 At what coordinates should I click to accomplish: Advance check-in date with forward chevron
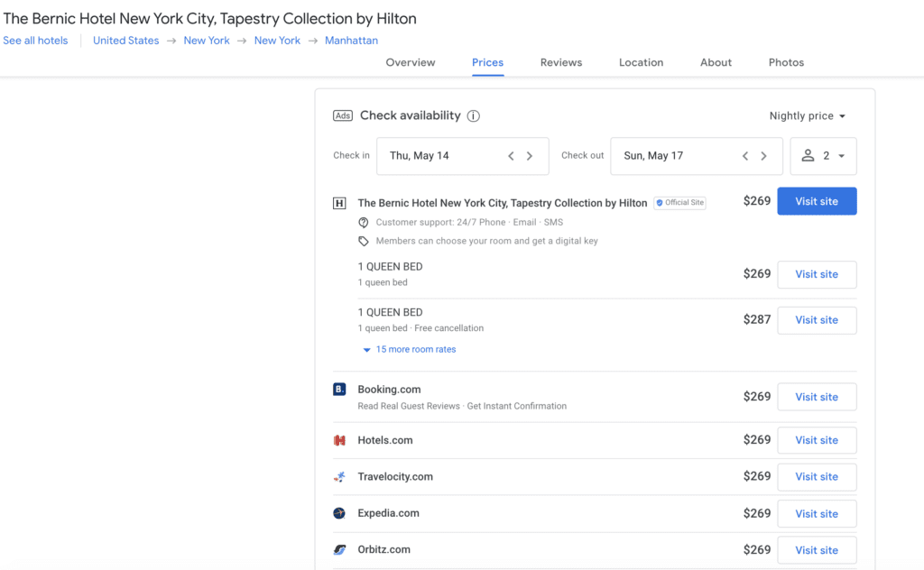click(530, 155)
